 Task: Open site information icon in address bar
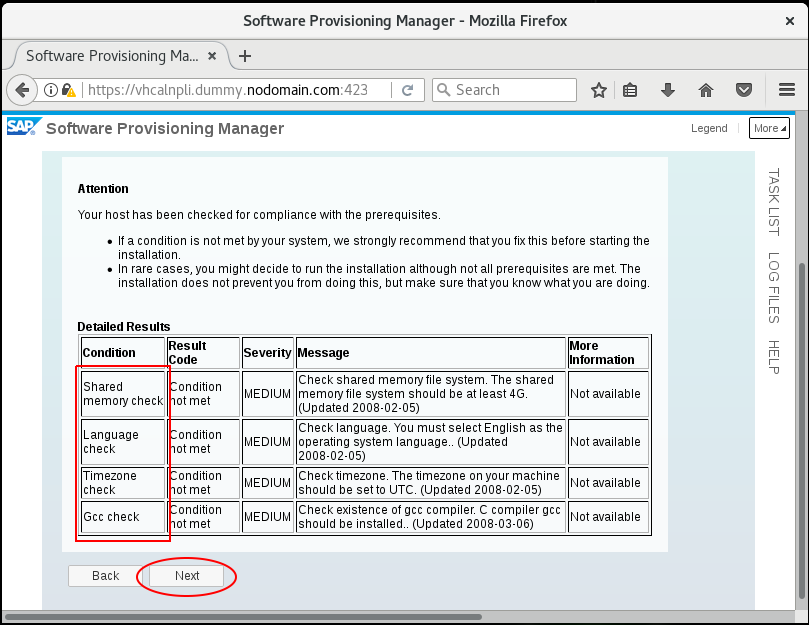pyautogui.click(x=51, y=90)
